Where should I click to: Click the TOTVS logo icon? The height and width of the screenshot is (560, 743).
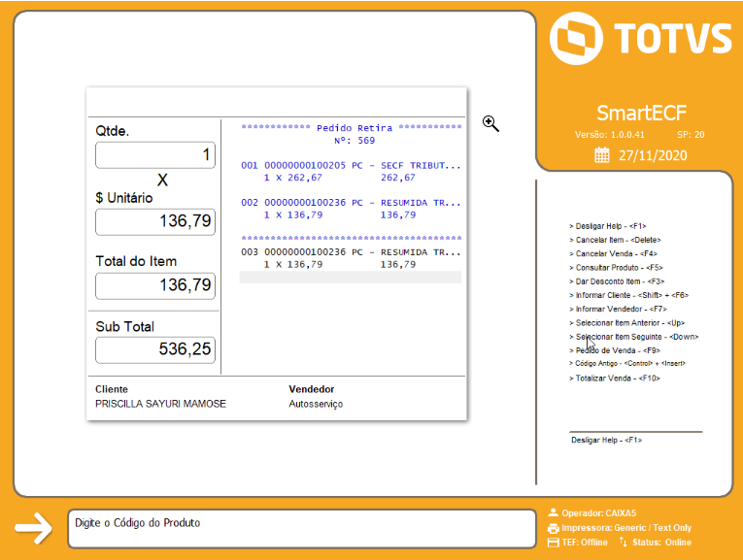(x=576, y=39)
